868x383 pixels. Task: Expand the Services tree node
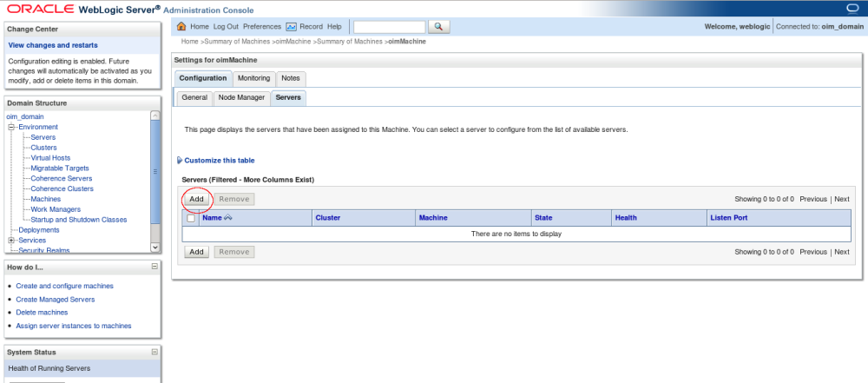click(x=10, y=240)
